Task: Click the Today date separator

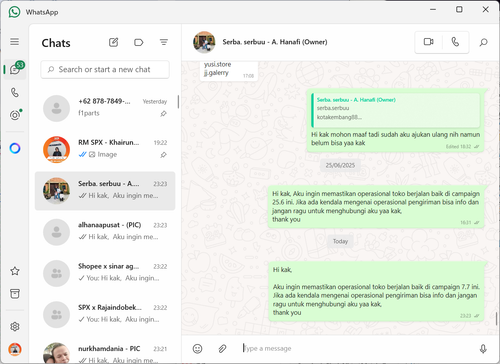Action: coord(340,241)
